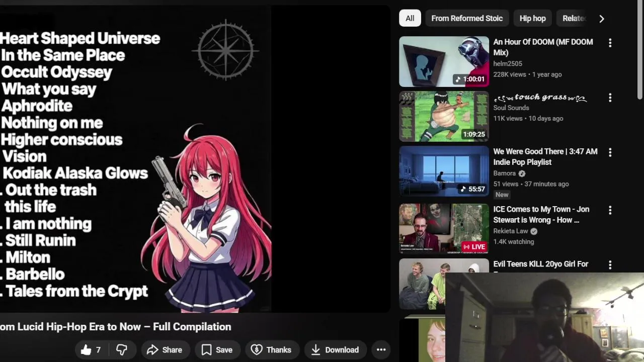Click the LIVE badge on Rekieta thumbnail
The height and width of the screenshot is (362, 644).
point(474,247)
